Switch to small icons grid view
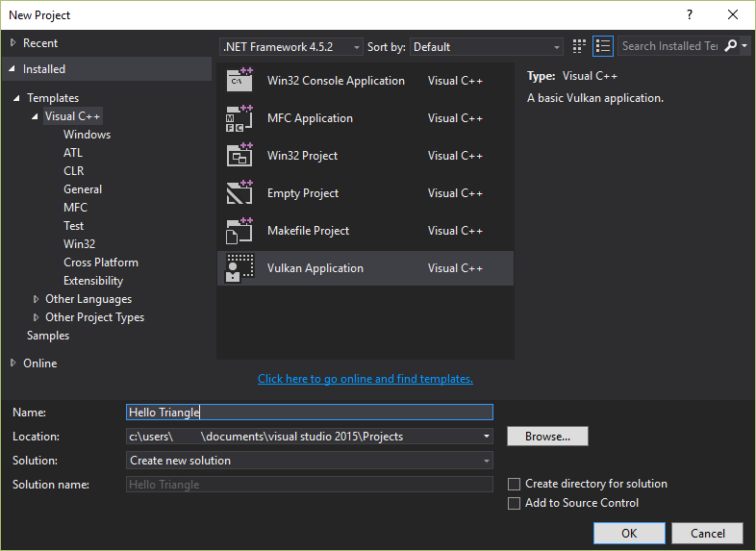 pyautogui.click(x=579, y=46)
